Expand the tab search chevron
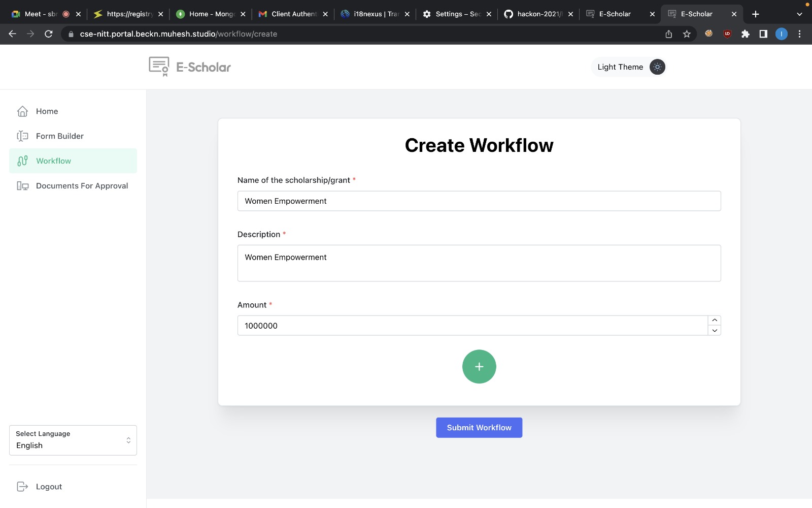Viewport: 812px width, 508px height. tap(799, 14)
